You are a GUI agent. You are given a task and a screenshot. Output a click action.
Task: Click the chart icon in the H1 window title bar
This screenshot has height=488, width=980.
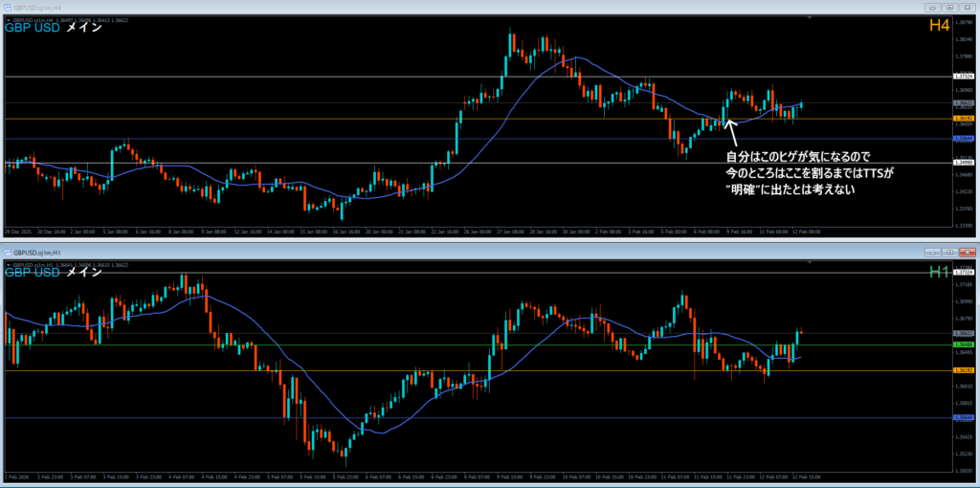coord(8,253)
